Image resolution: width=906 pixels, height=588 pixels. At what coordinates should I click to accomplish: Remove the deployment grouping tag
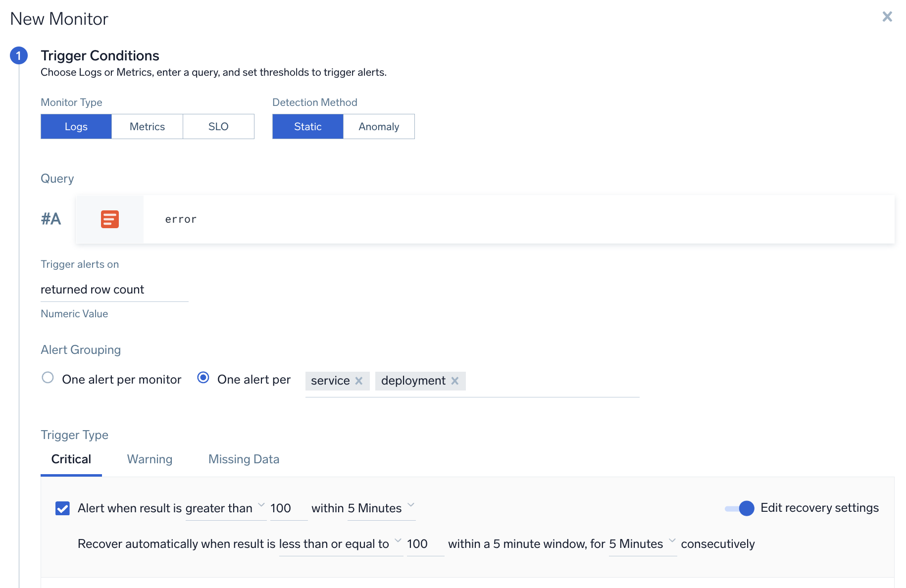click(455, 381)
